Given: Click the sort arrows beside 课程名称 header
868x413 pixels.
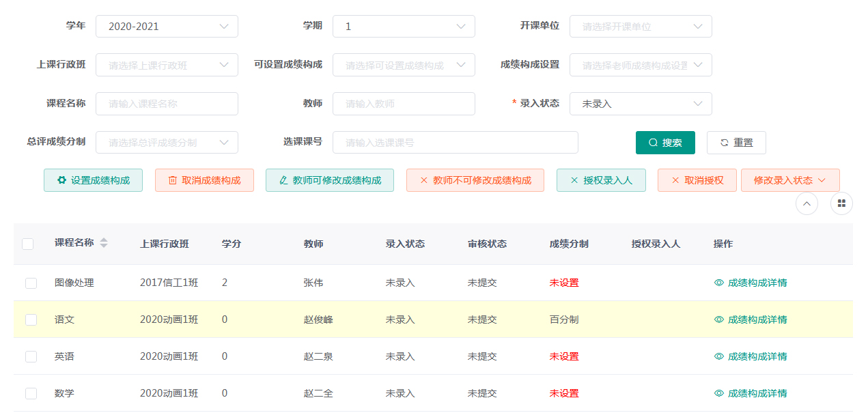Looking at the screenshot, I should (104, 243).
